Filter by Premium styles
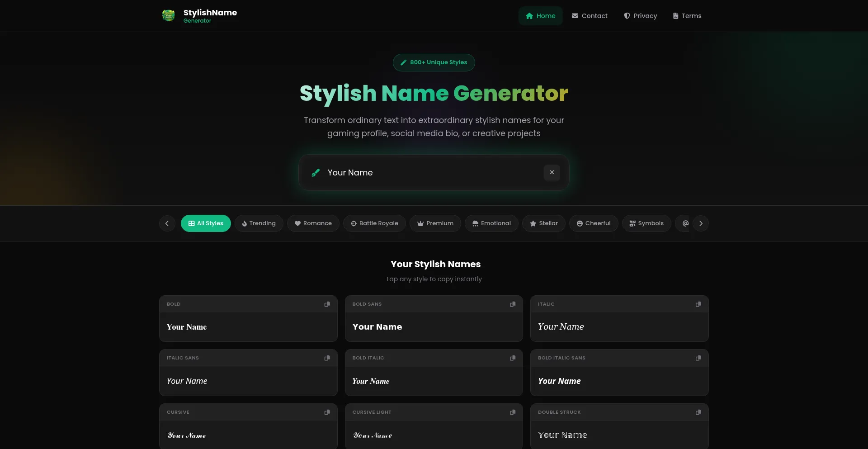This screenshot has width=868, height=449. tap(435, 223)
